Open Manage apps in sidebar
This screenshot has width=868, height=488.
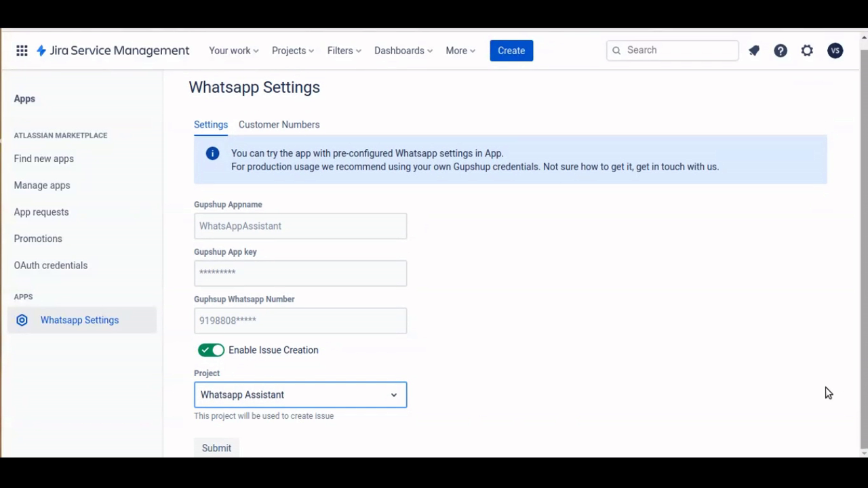pos(42,185)
